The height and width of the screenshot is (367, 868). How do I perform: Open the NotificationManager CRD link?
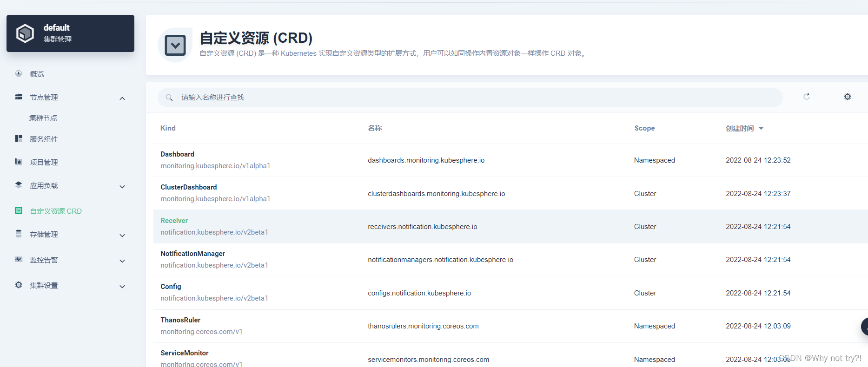[x=193, y=254]
